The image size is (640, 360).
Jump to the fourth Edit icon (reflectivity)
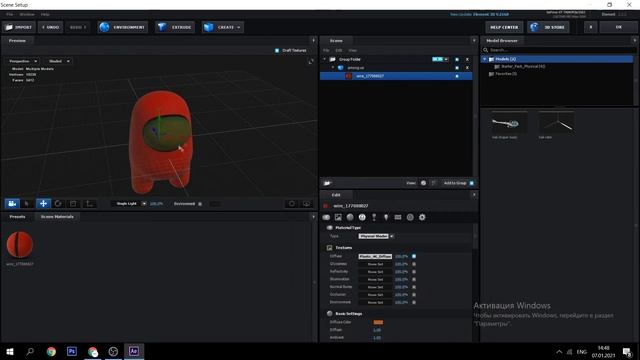pos(362,217)
